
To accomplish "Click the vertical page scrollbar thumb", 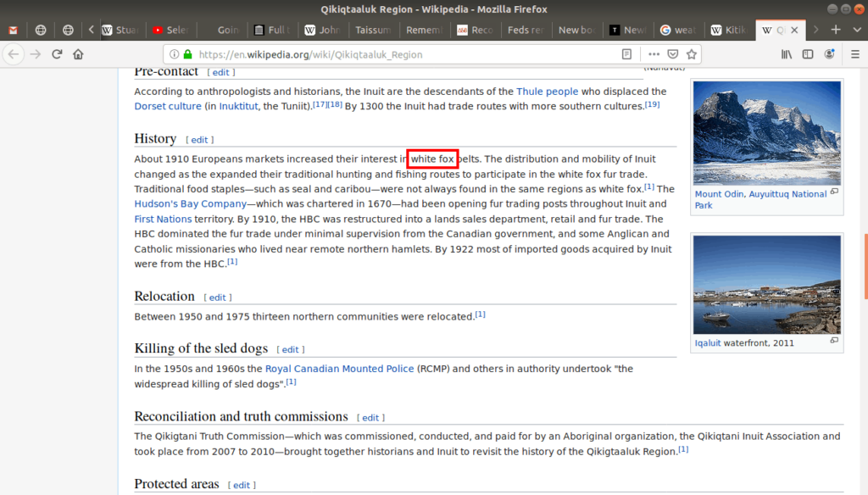I will [865, 267].
